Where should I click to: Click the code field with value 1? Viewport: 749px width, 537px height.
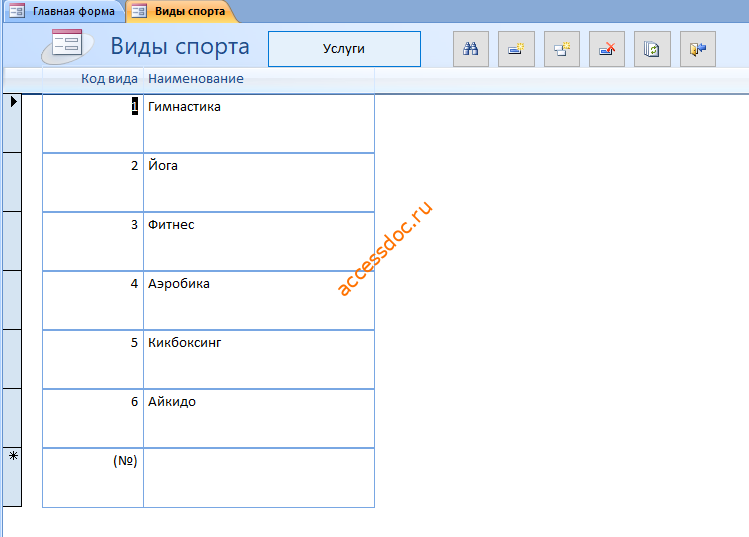point(93,124)
